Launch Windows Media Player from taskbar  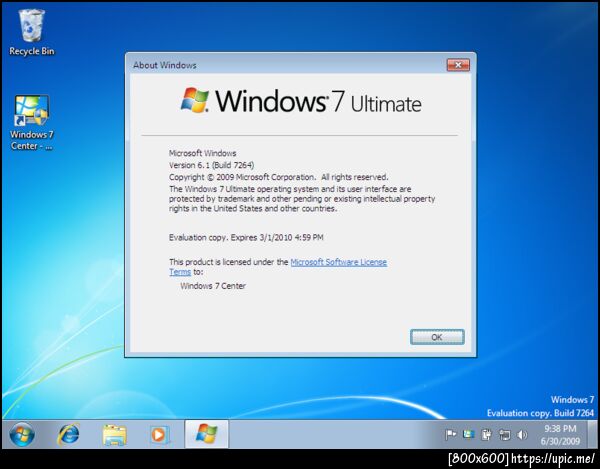(160, 435)
